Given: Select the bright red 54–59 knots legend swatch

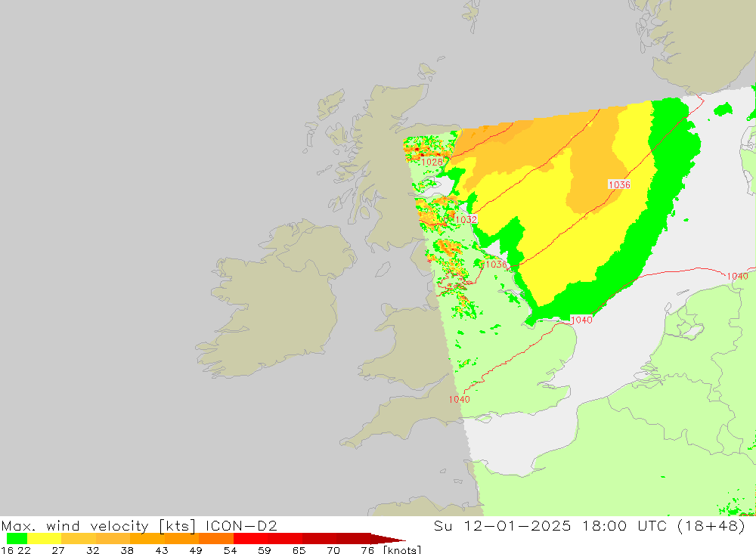Looking at the screenshot, I should pos(251,539).
